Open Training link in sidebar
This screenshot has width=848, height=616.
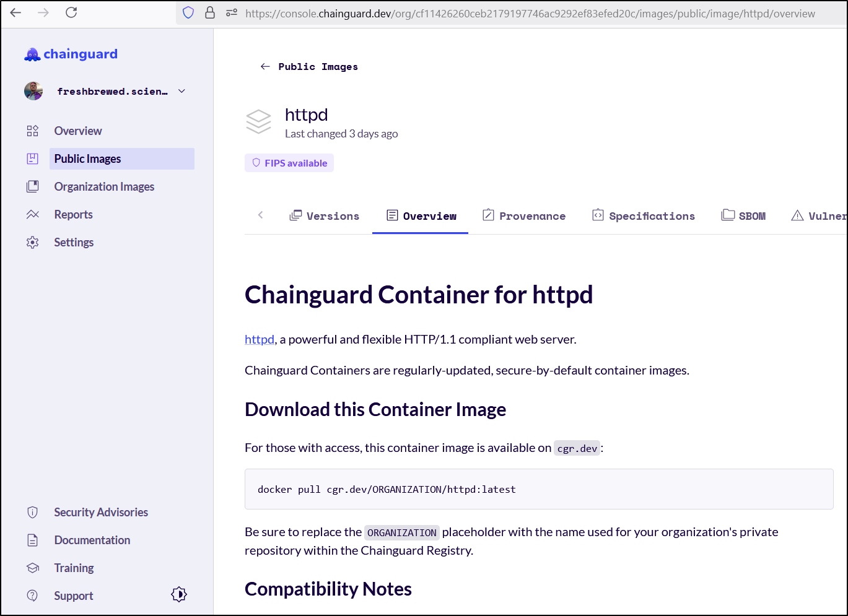click(x=74, y=568)
